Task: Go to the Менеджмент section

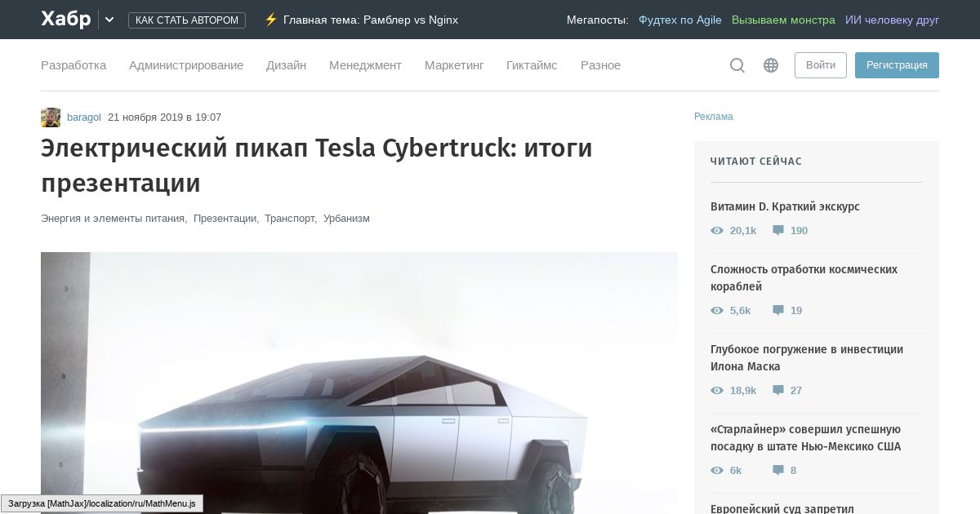Action: 365,65
